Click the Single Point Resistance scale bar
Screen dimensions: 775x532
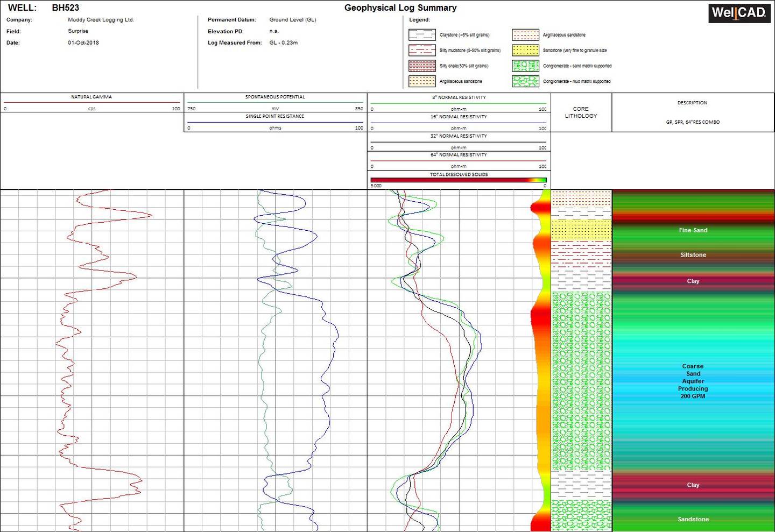click(274, 128)
